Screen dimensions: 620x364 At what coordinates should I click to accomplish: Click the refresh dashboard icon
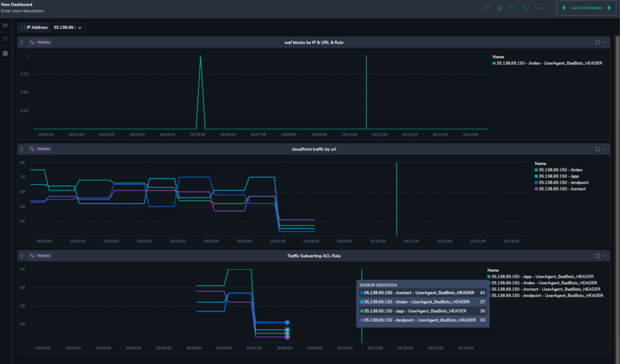click(525, 8)
